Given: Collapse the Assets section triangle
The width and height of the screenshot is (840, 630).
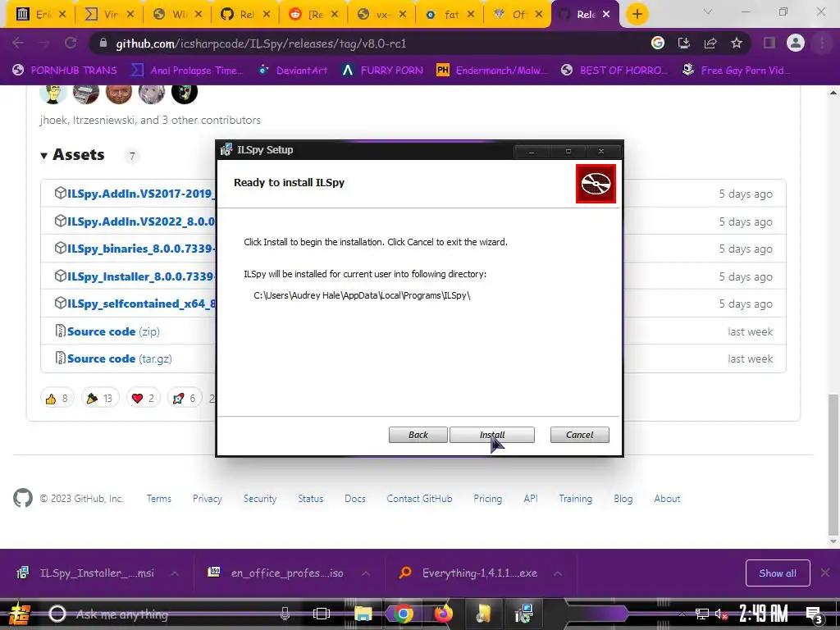Looking at the screenshot, I should coord(44,155).
